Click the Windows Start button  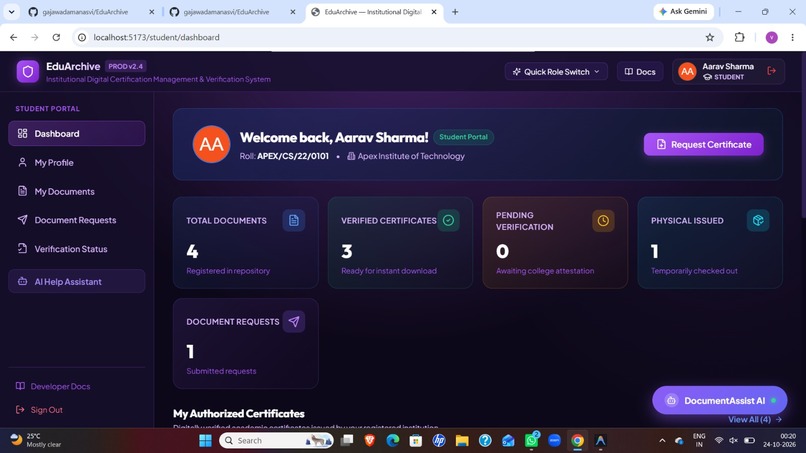206,441
